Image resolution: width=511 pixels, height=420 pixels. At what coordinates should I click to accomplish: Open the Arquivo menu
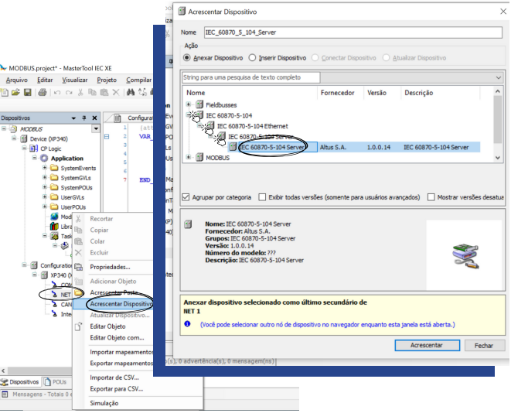pos(16,80)
